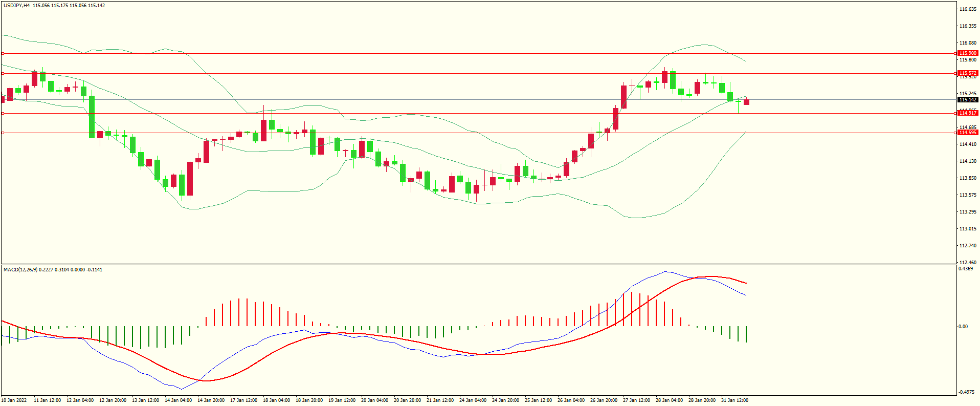The image size is (980, 406).
Task: Click the 113.850 price scale value
Action: [968, 178]
